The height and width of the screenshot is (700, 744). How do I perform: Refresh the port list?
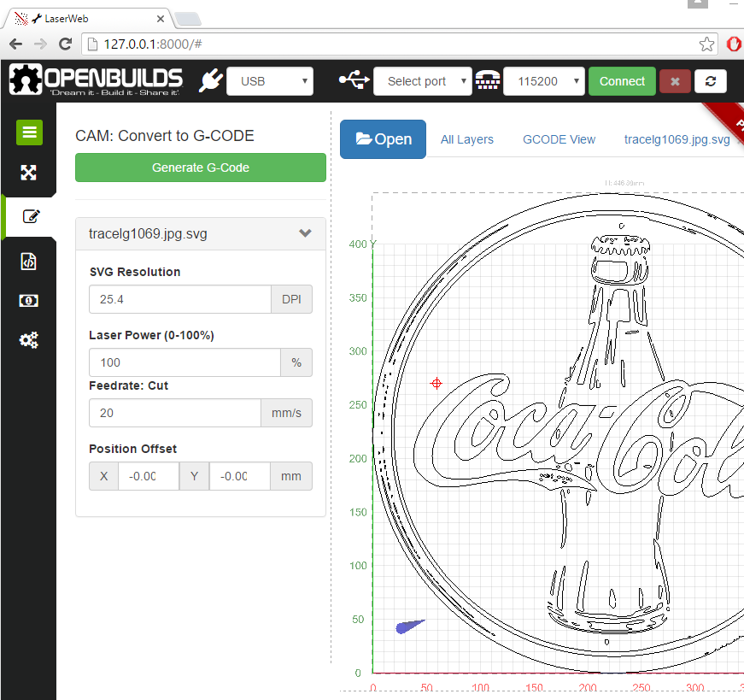710,81
